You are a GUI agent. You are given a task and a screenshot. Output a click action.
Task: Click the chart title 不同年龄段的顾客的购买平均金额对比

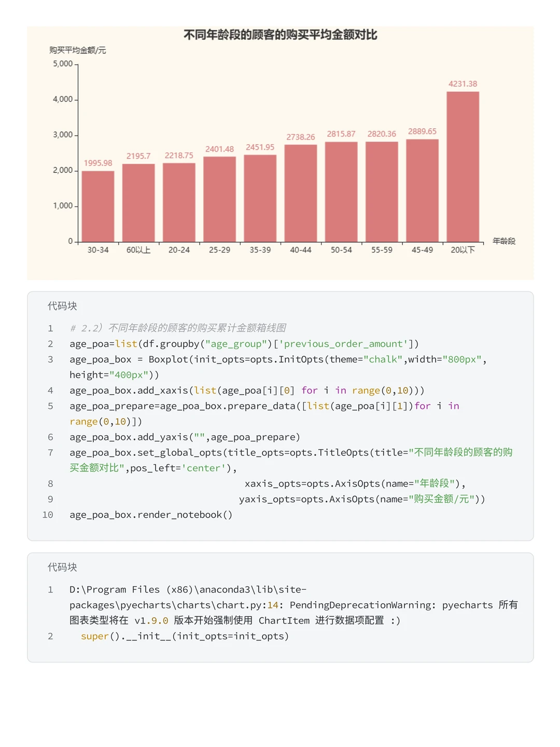tap(280, 35)
